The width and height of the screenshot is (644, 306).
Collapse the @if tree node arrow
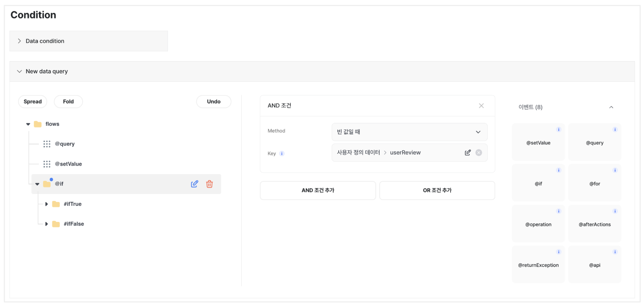[37, 184]
